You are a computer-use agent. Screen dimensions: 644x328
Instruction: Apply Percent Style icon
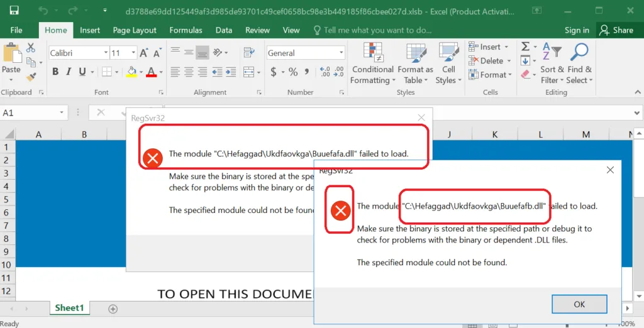pyautogui.click(x=293, y=72)
